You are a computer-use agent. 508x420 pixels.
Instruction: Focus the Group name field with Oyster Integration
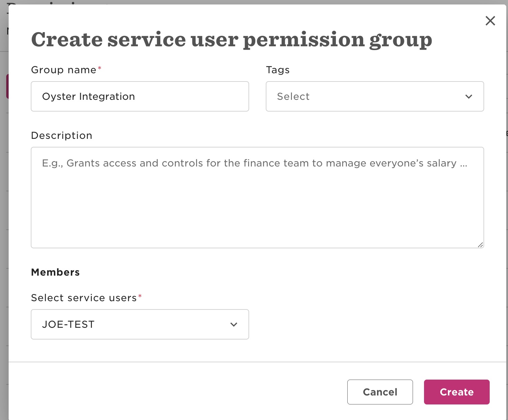pyautogui.click(x=140, y=97)
